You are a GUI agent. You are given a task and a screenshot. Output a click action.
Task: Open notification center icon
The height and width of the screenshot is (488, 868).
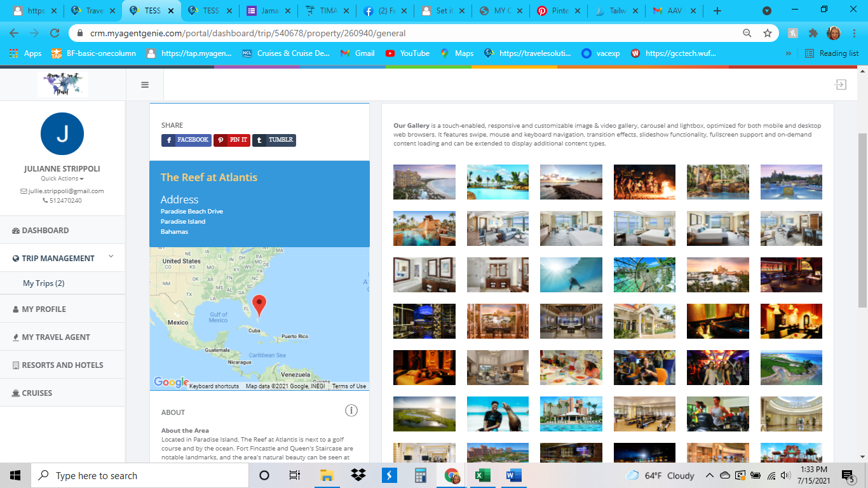848,475
